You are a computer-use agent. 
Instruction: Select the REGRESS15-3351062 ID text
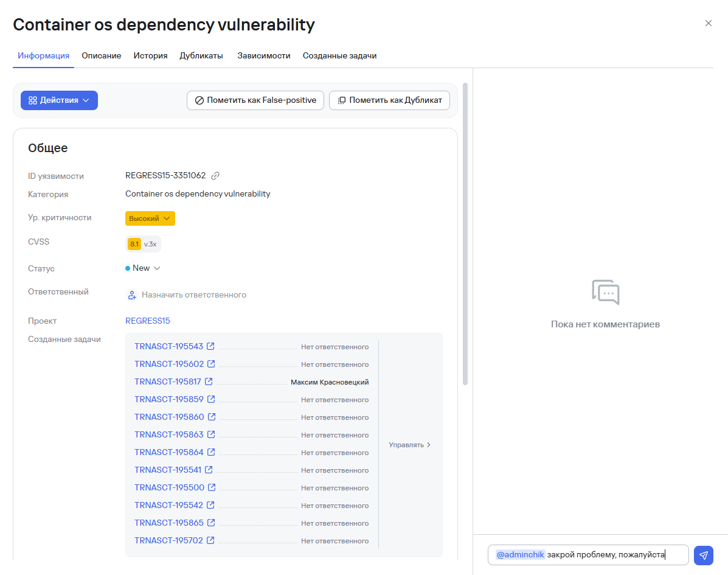[x=165, y=176]
